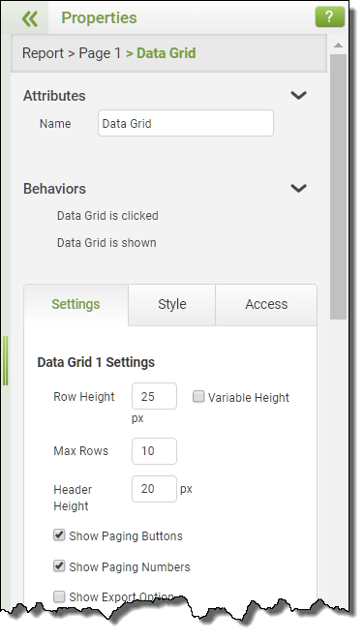
Task: Switch to the Access tab
Action: 266,305
